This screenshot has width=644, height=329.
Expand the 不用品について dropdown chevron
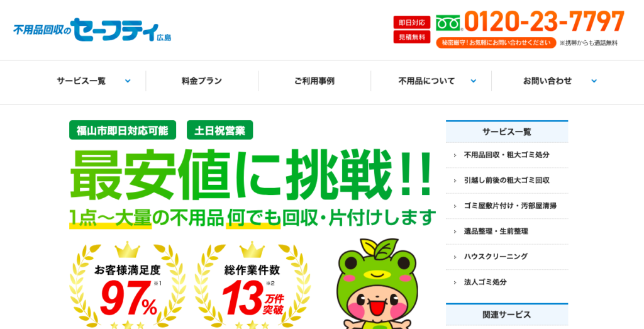coord(473,81)
